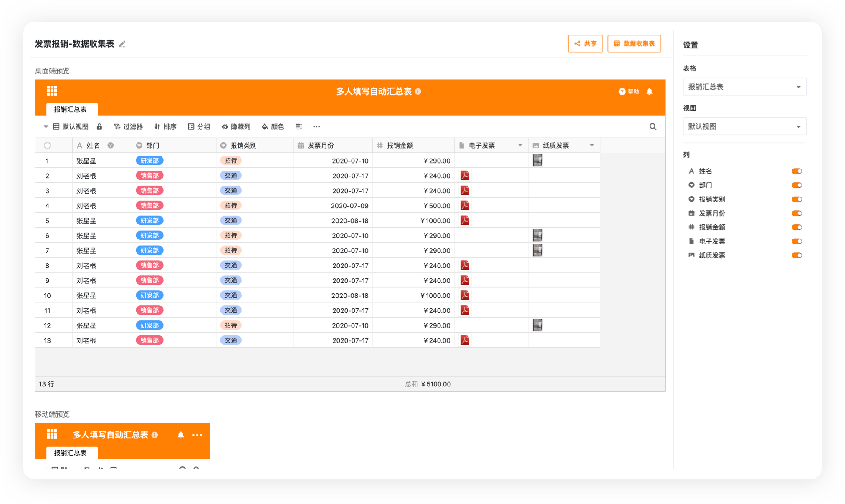Viewport: 845px width, 504px height.
Task: Open the 视图 dropdown showing 默认视图
Action: pos(744,126)
